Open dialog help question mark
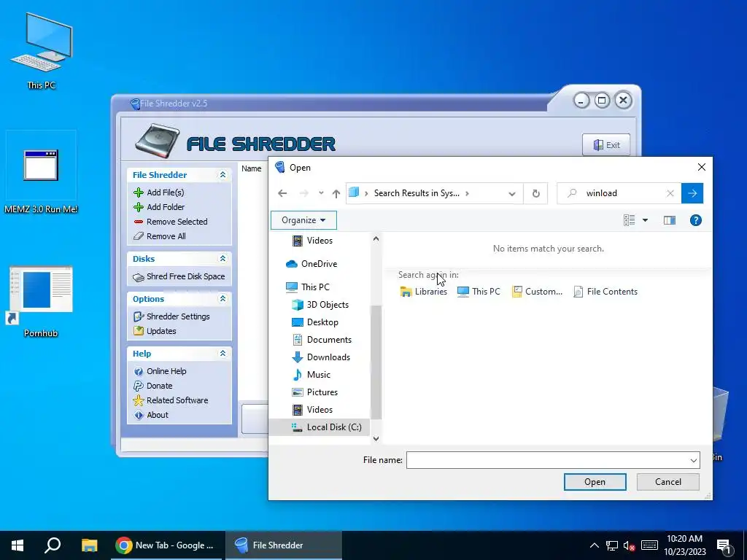 point(695,220)
